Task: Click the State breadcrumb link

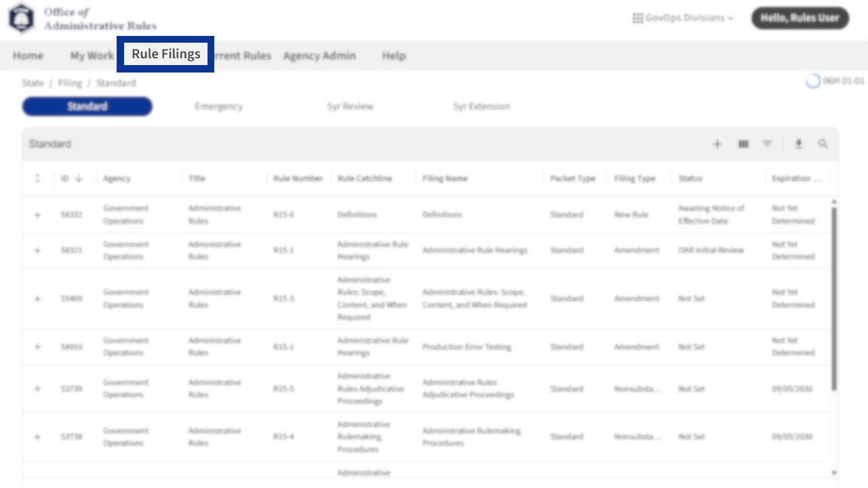Action: point(33,83)
